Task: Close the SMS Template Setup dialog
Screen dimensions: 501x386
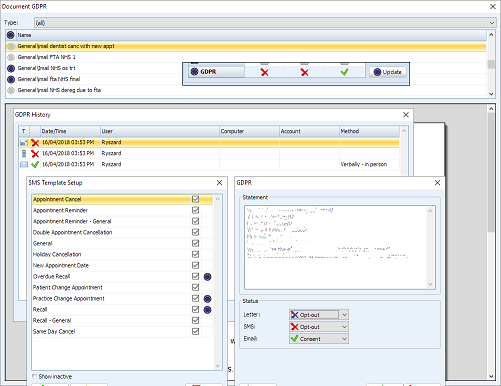Action: click(219, 183)
